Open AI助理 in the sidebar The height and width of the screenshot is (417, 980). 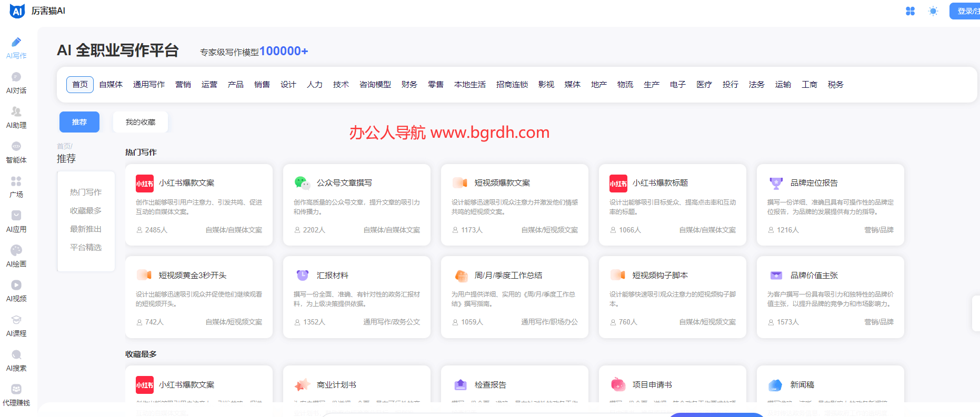point(16,112)
